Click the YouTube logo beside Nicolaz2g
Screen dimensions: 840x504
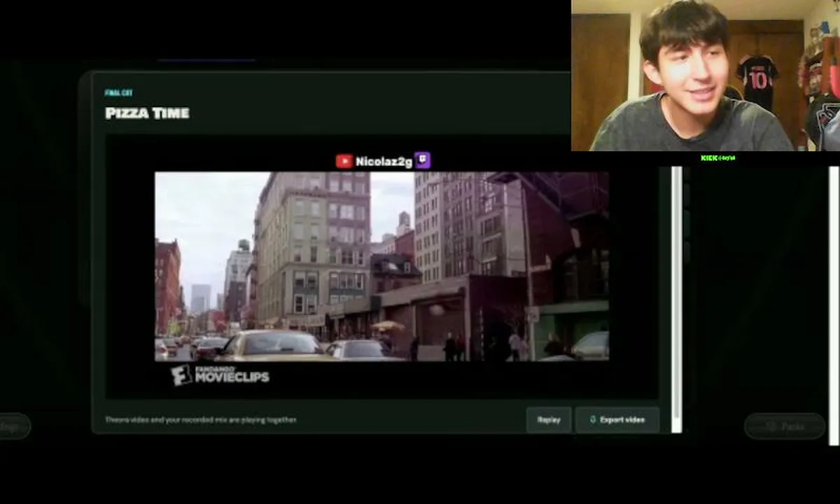tap(344, 161)
